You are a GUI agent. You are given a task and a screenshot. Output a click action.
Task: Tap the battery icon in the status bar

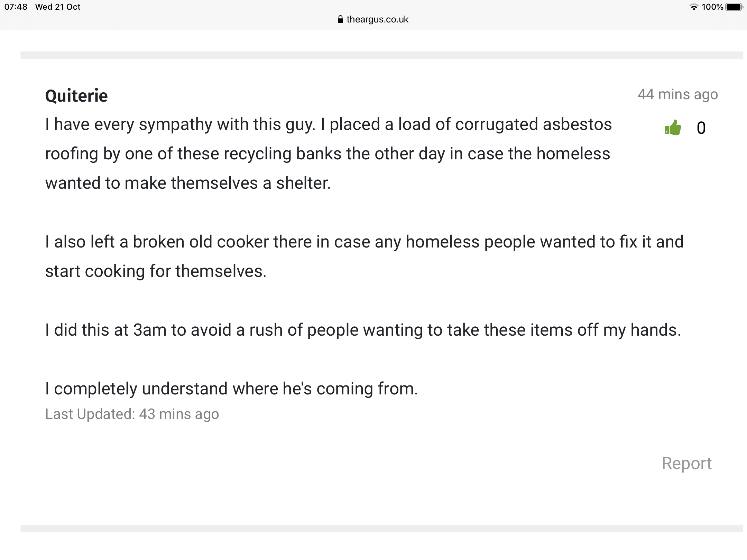click(x=734, y=7)
